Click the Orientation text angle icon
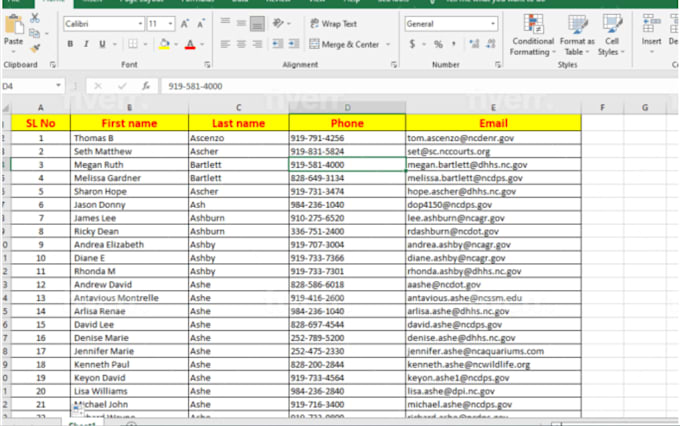Image resolution: width=680 pixels, height=426 pixels. tap(278, 23)
